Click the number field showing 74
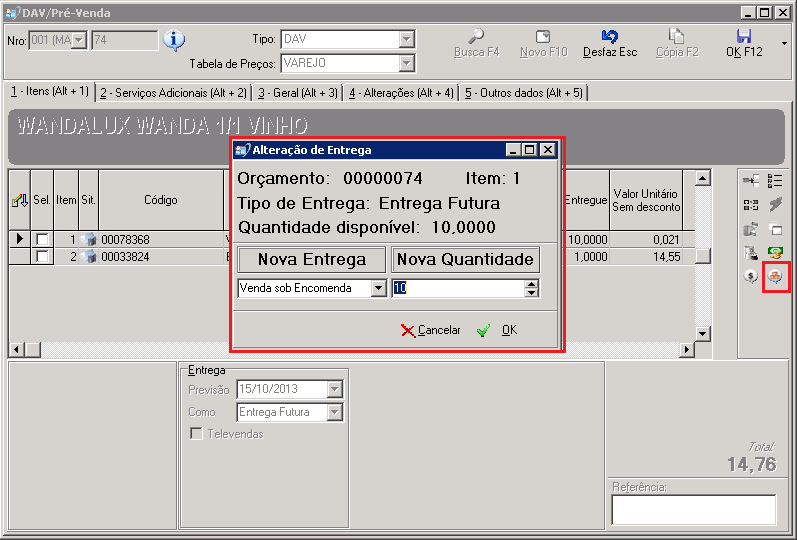Screen dimensions: 797x540 [125, 40]
